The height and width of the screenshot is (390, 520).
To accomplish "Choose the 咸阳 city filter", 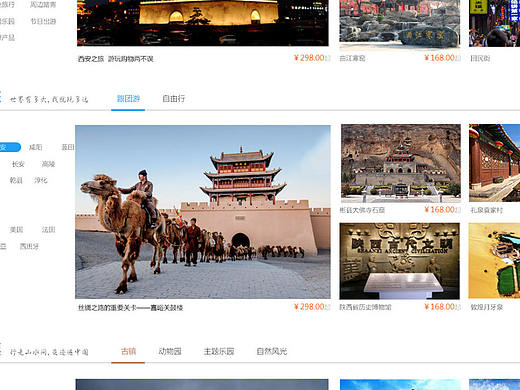I will (x=35, y=147).
